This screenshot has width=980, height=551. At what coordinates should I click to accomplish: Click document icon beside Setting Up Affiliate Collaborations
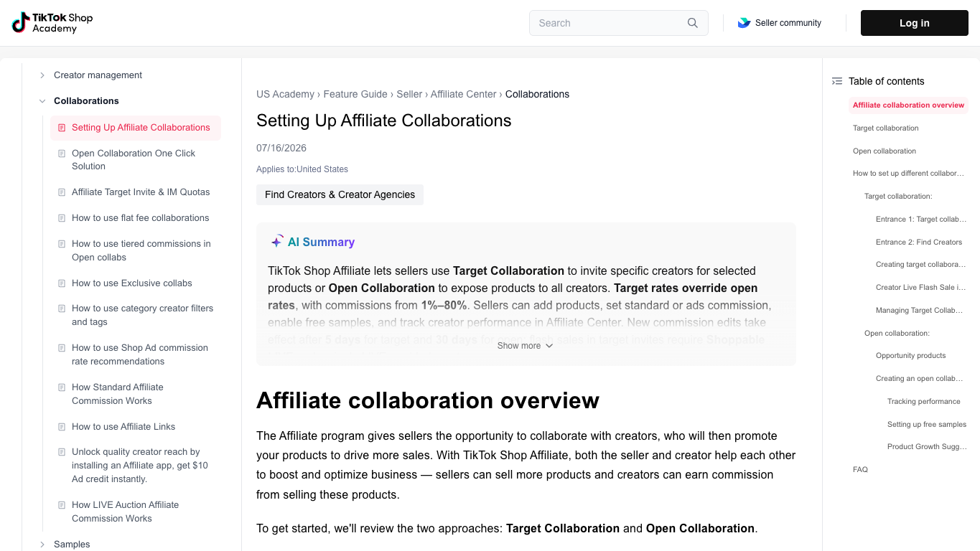tap(62, 128)
